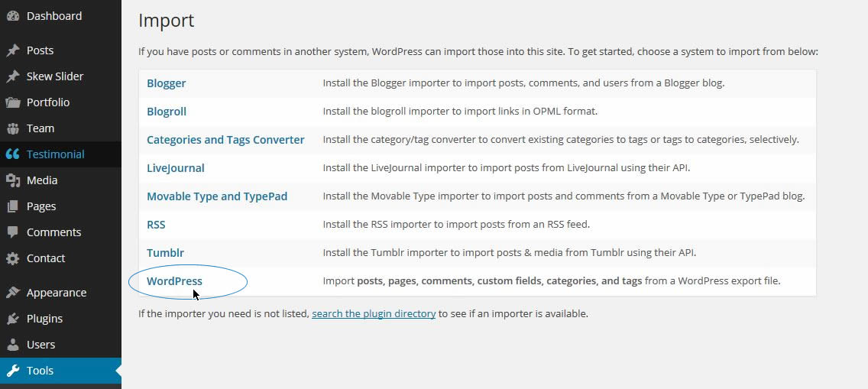Click the Comments speech bubble icon
The height and width of the screenshot is (389, 868).
[12, 232]
